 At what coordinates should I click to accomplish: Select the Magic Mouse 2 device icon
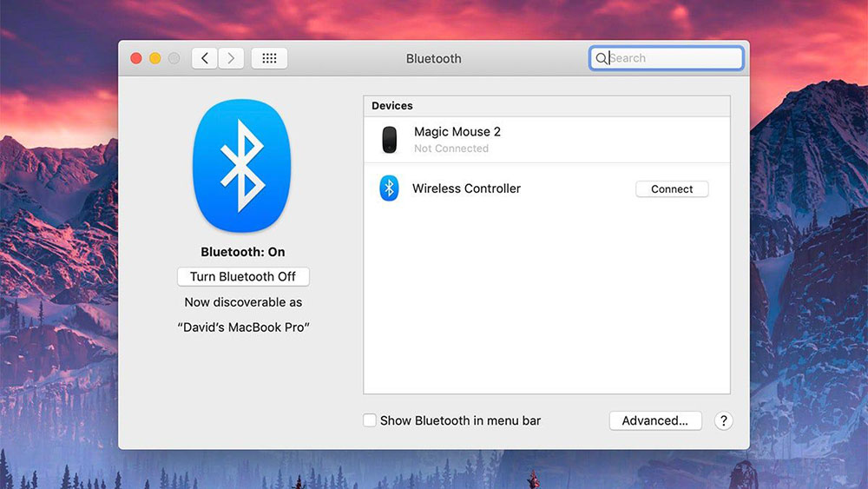click(x=390, y=140)
